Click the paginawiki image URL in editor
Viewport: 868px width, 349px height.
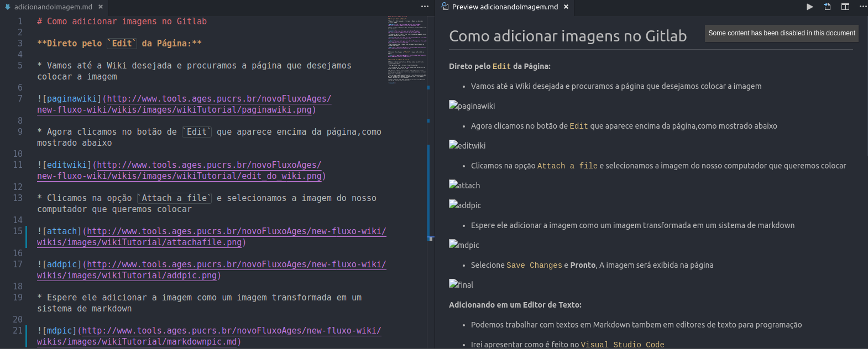[219, 99]
